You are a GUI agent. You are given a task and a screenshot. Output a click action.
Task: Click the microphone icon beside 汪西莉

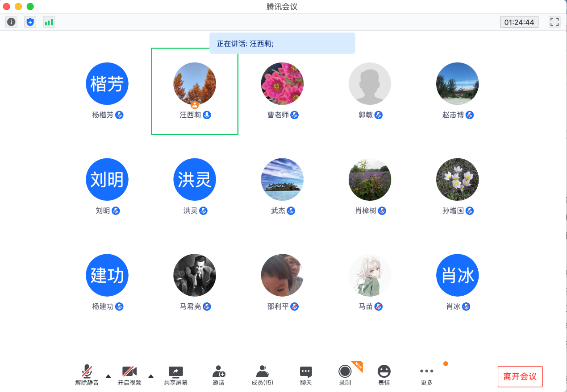[x=207, y=115]
